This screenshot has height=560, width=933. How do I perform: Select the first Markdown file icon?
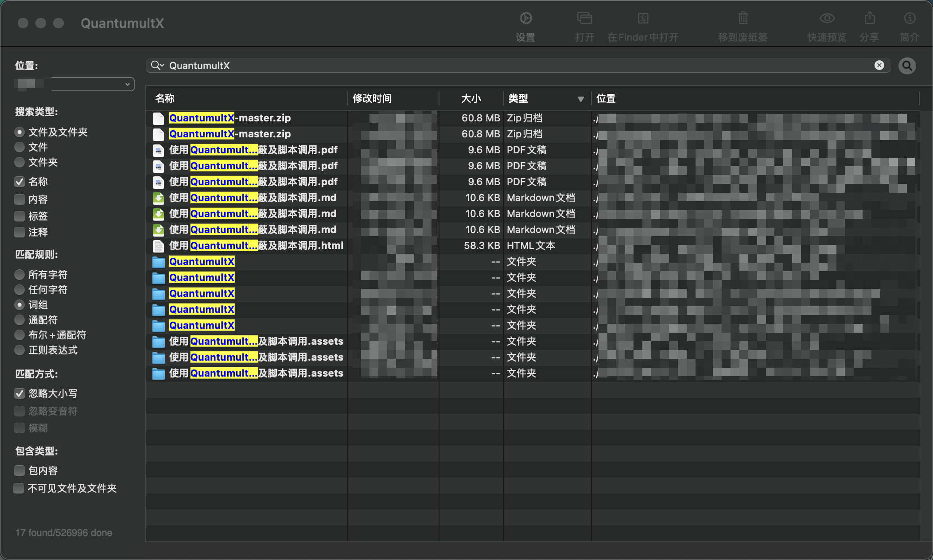coord(158,198)
